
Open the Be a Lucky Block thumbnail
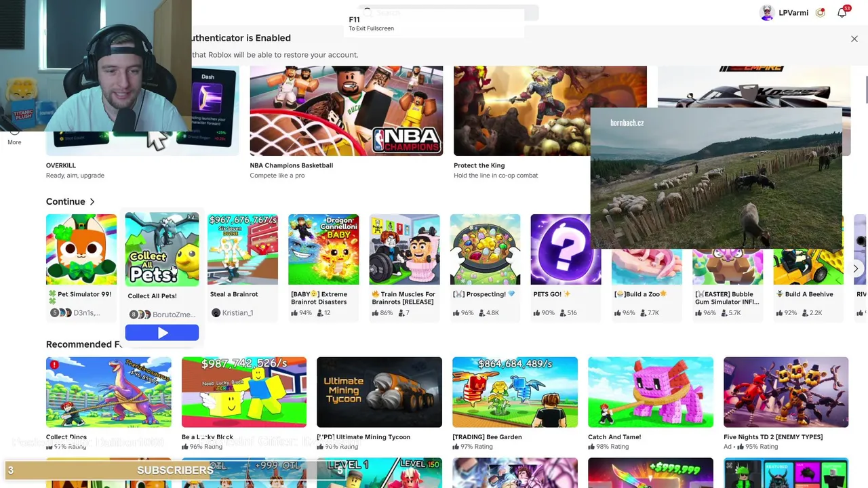244,392
